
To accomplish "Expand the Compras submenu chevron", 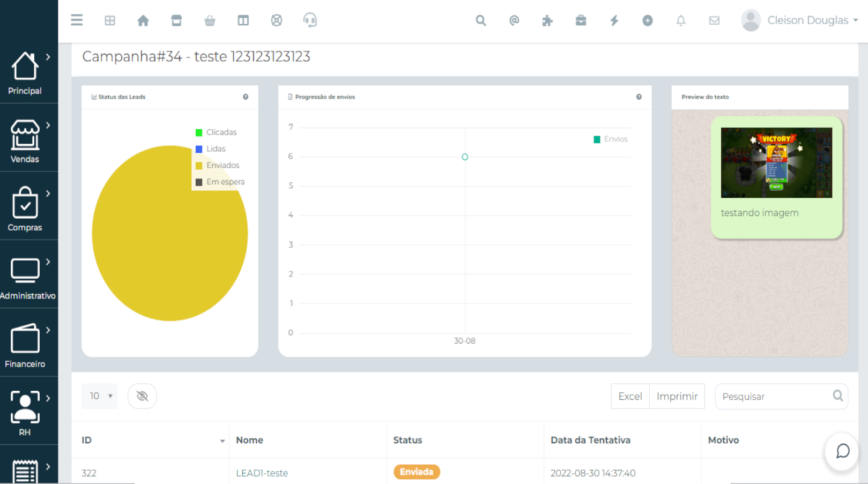I will (48, 193).
